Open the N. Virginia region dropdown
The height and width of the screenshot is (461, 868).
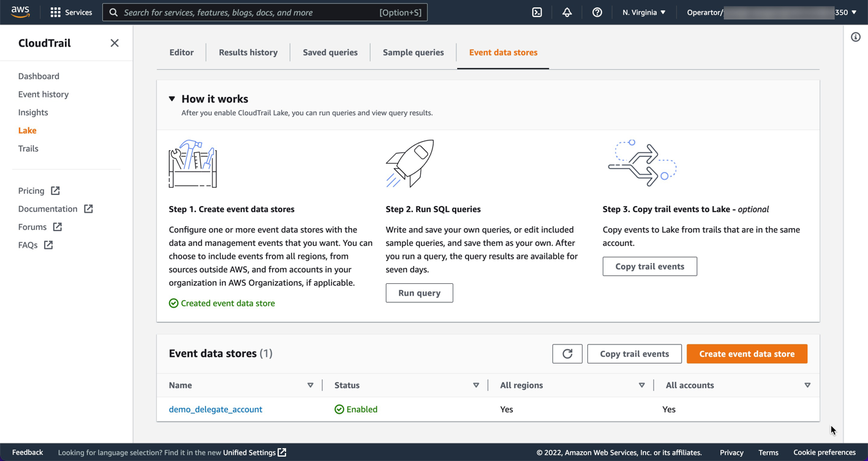point(644,12)
